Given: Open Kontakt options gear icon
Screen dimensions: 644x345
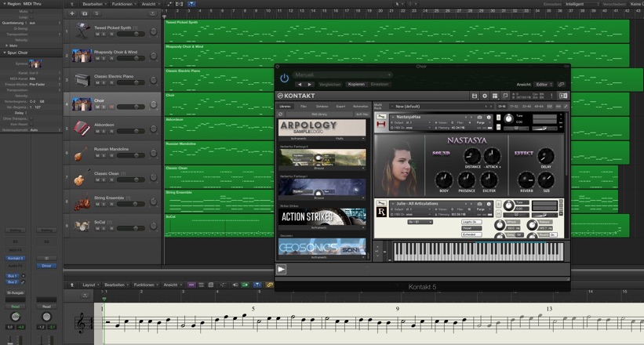Looking at the screenshot, I should 485,96.
